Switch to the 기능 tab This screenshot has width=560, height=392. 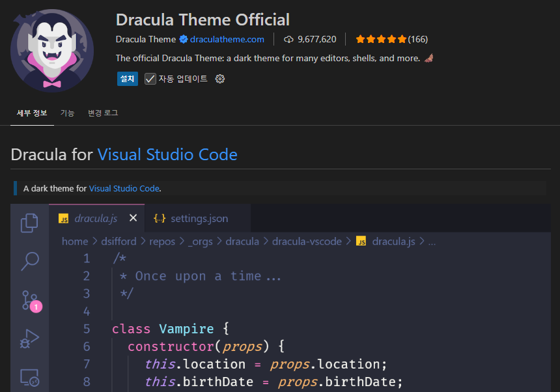pos(67,113)
